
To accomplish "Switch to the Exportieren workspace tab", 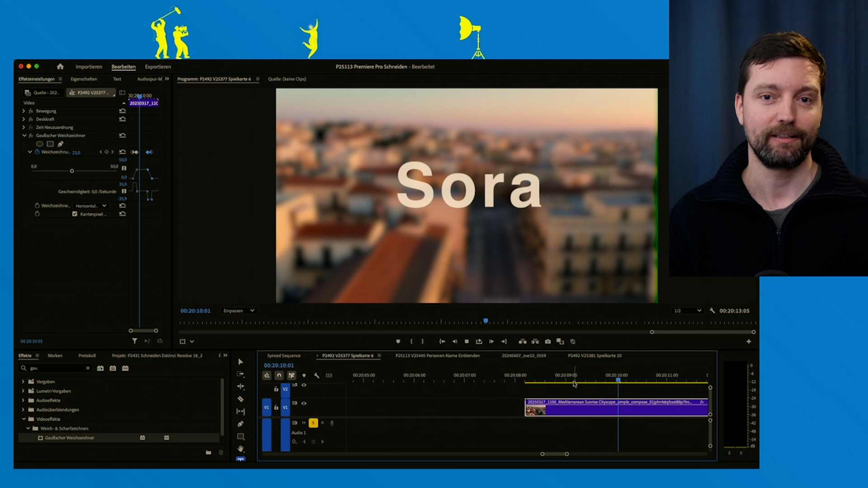I will [158, 67].
